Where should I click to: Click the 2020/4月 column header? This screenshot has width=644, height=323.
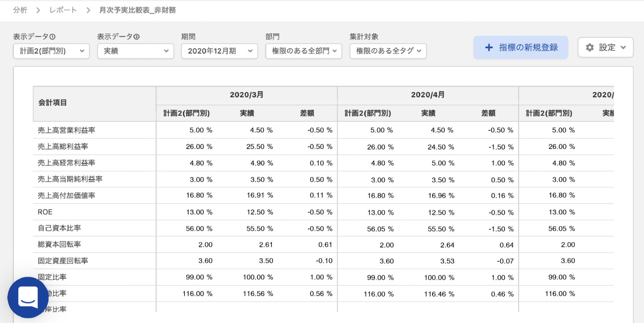point(427,95)
